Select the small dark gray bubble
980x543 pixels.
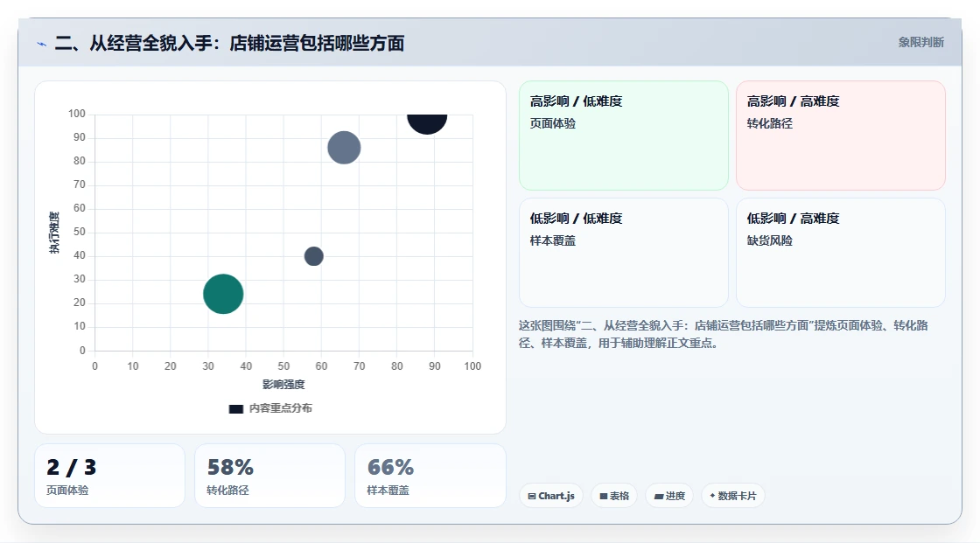click(x=314, y=256)
